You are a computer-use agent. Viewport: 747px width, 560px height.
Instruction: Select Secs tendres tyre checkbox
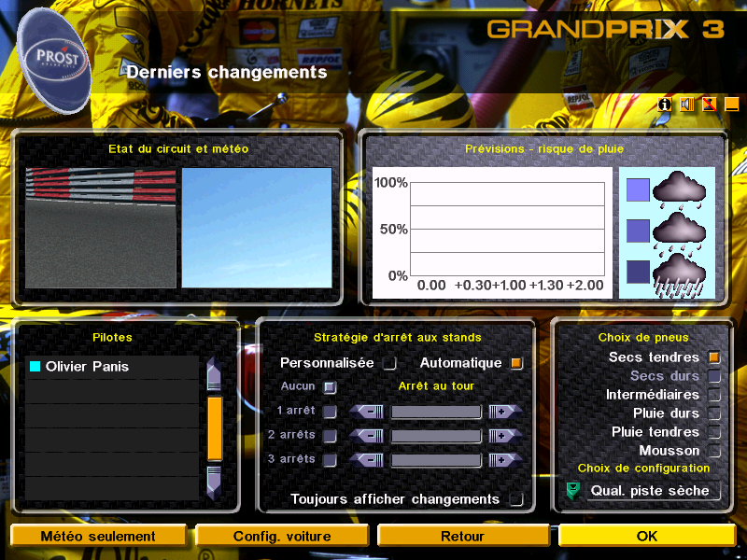[713, 357]
